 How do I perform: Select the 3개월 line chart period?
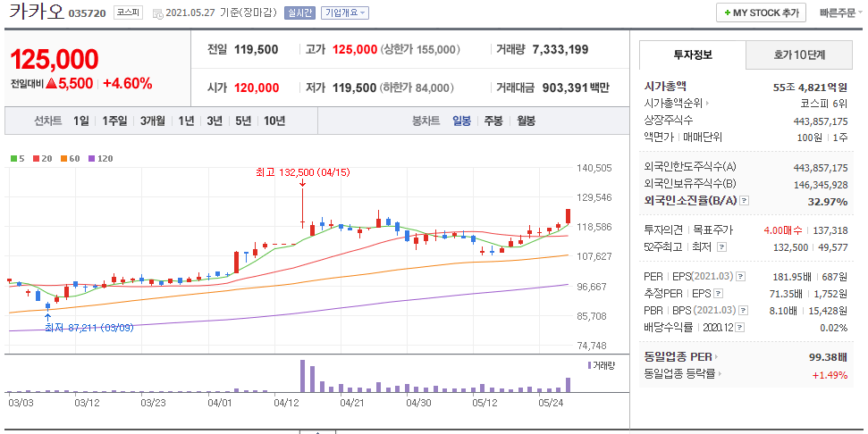click(152, 121)
